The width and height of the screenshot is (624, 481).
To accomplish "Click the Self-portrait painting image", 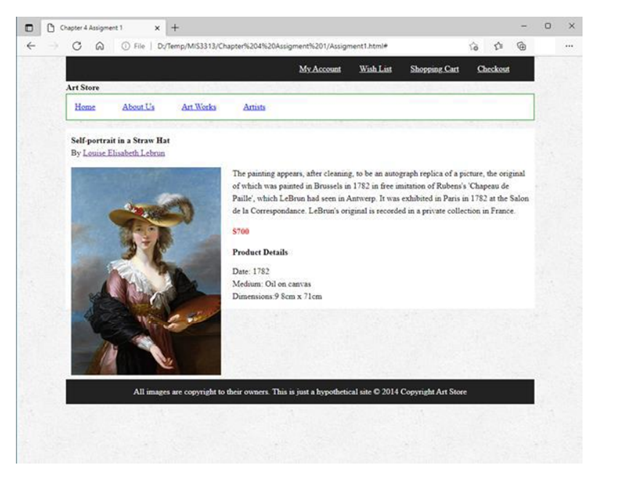I will click(146, 271).
